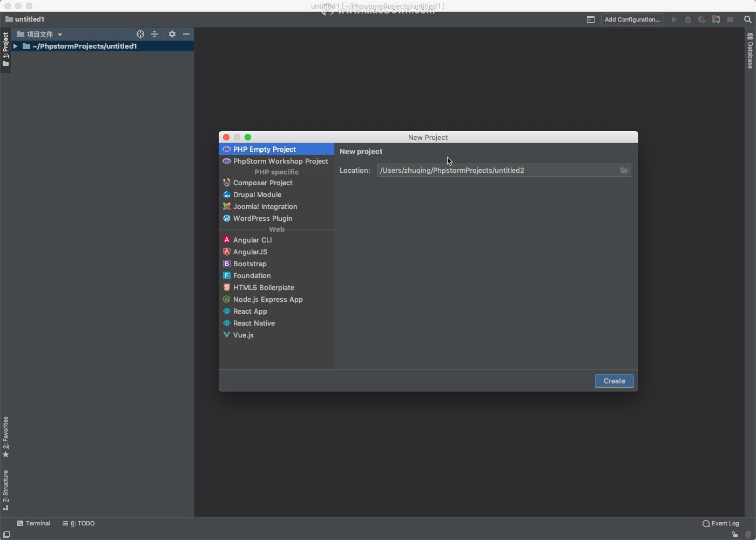The width and height of the screenshot is (756, 540).
Task: Select HTML5 Boilerplate project type
Action: (x=276, y=287)
